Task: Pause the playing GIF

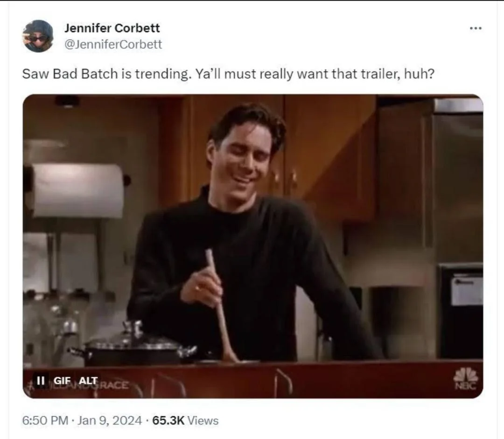Action: (x=41, y=381)
